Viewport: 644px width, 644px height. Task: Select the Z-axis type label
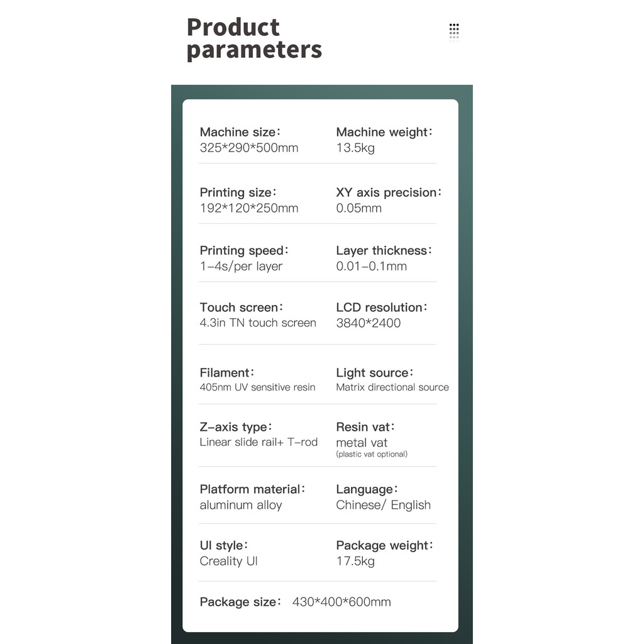pyautogui.click(x=236, y=427)
